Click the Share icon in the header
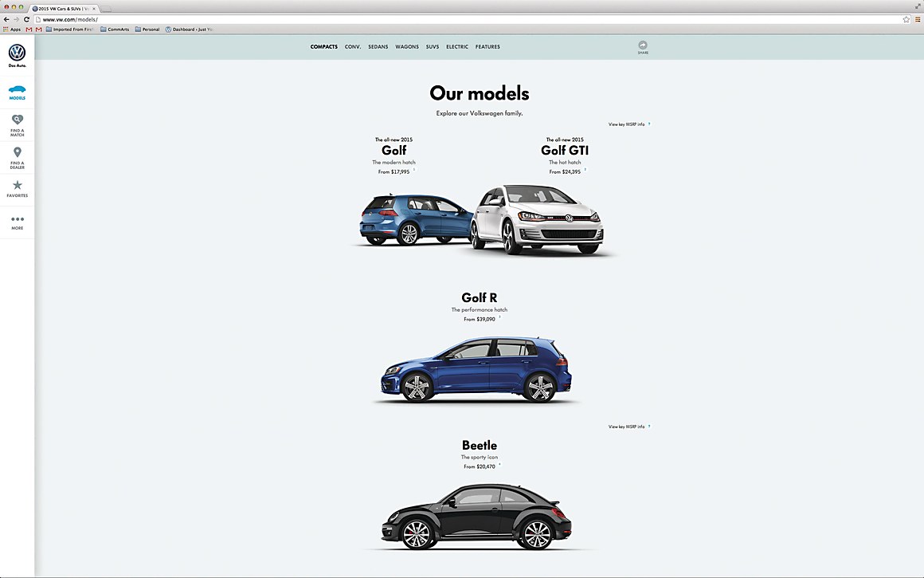The width and height of the screenshot is (924, 578). [x=643, y=47]
